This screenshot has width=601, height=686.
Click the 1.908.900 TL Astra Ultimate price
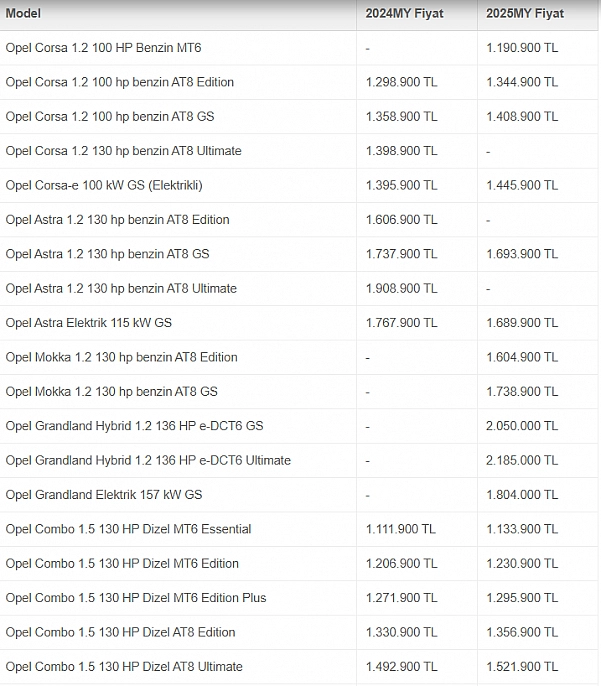click(401, 288)
